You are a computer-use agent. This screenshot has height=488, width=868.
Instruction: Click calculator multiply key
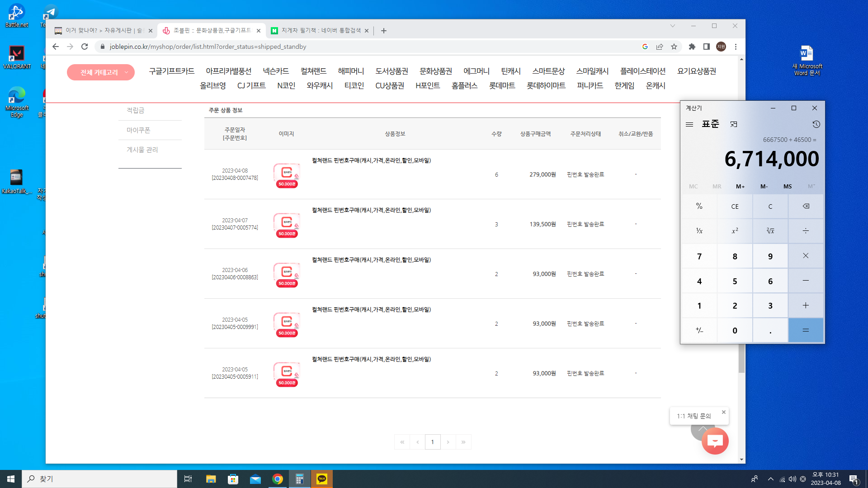(x=806, y=256)
